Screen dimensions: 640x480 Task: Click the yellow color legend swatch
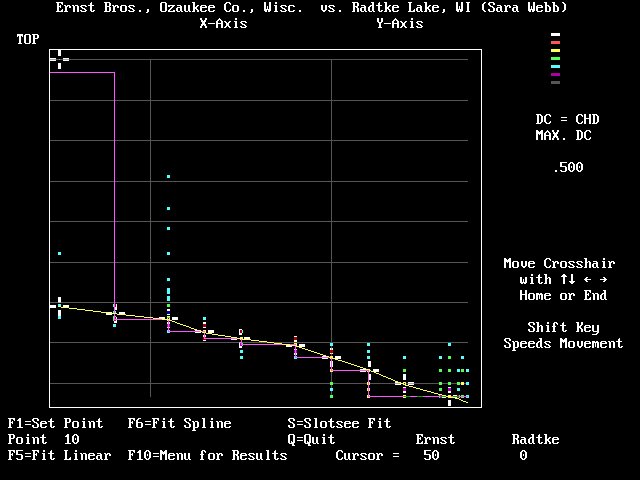point(556,51)
